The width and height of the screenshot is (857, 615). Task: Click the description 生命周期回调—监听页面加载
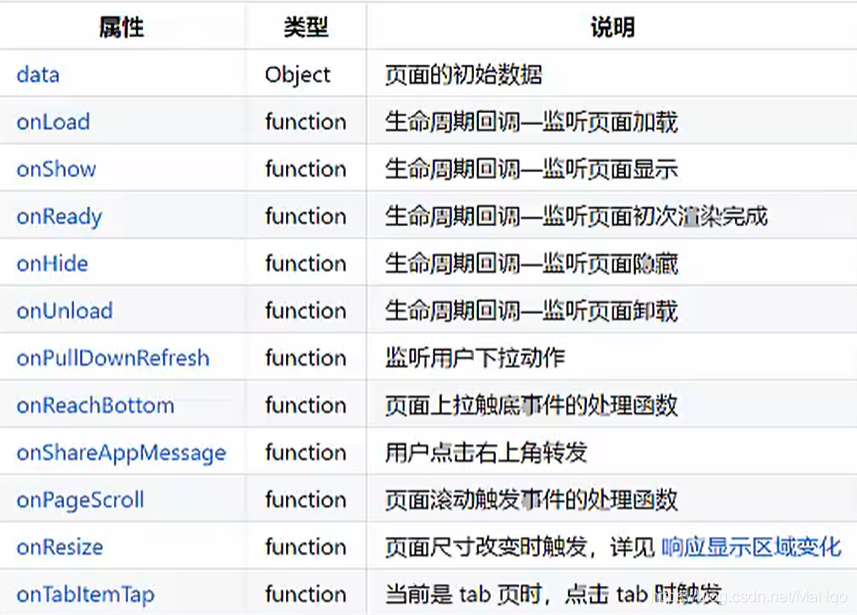coord(531,122)
